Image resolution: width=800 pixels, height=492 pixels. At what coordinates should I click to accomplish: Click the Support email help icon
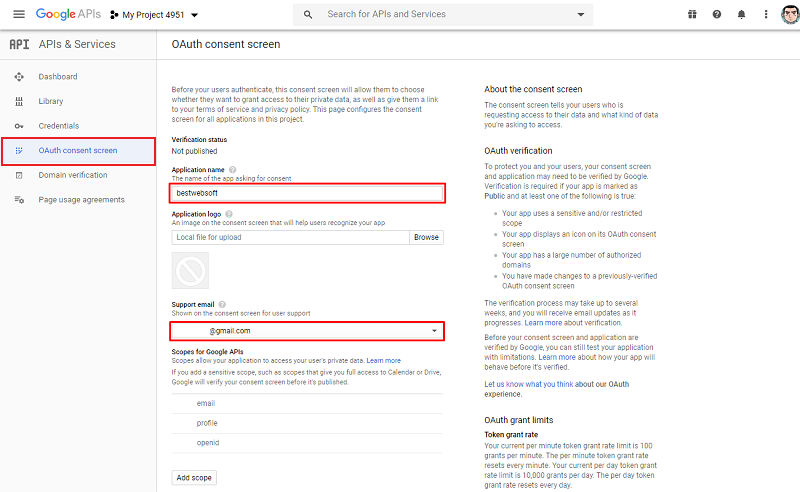point(222,304)
